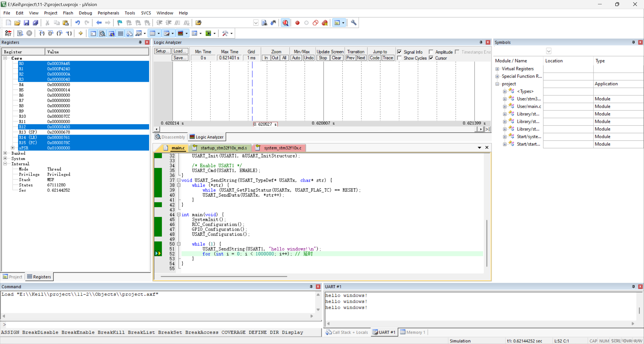Image resolution: width=644 pixels, height=344 pixels.
Task: Switch to Disassembly tab
Action: tap(170, 137)
